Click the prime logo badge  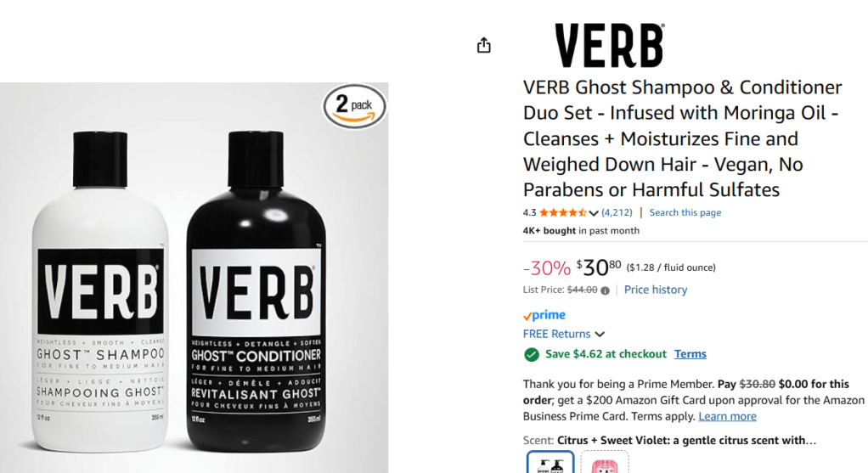(544, 315)
